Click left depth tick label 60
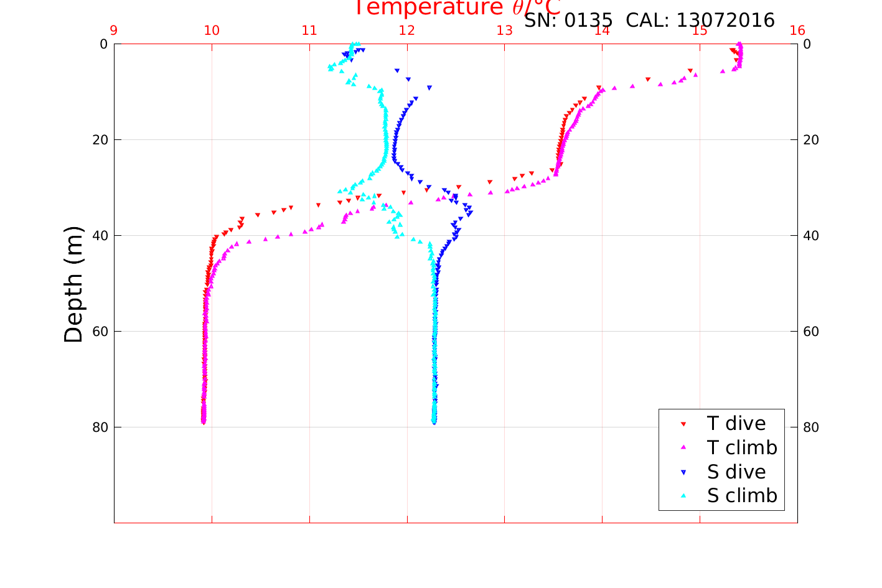 pos(100,332)
